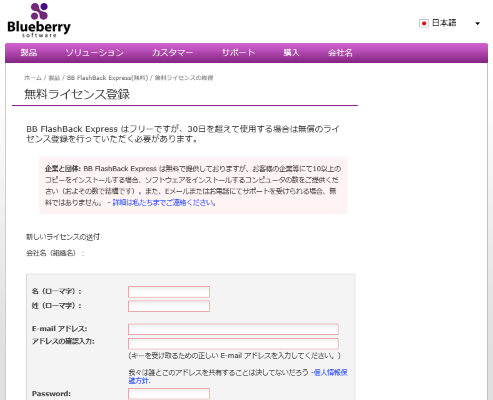Screen dimensions: 493x400
Task: Open the ソリューション menu
Action: coord(94,53)
